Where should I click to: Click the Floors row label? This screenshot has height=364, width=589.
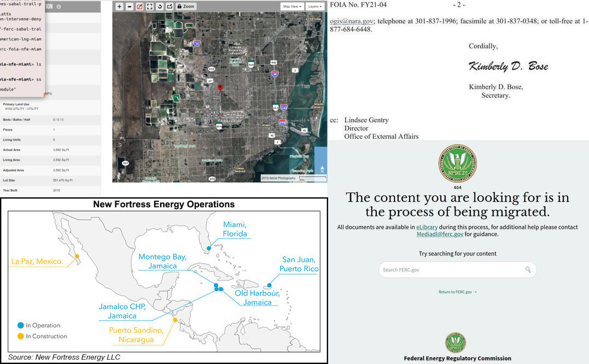click(x=8, y=130)
